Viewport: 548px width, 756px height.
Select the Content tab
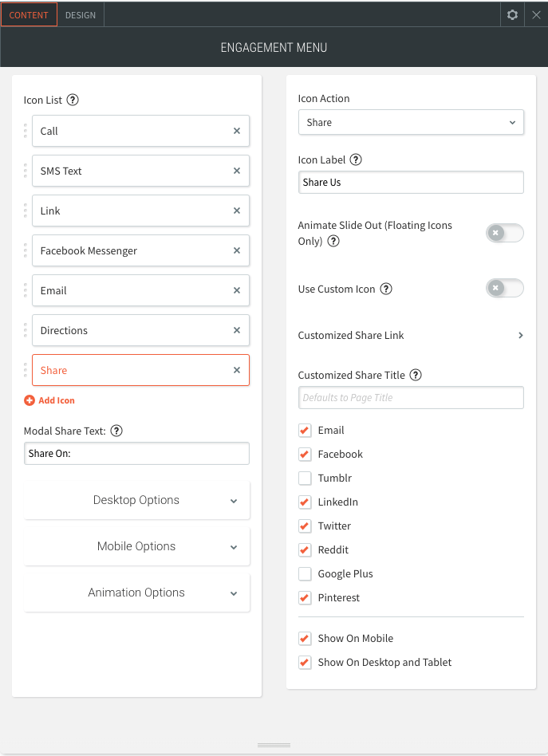pyautogui.click(x=29, y=14)
